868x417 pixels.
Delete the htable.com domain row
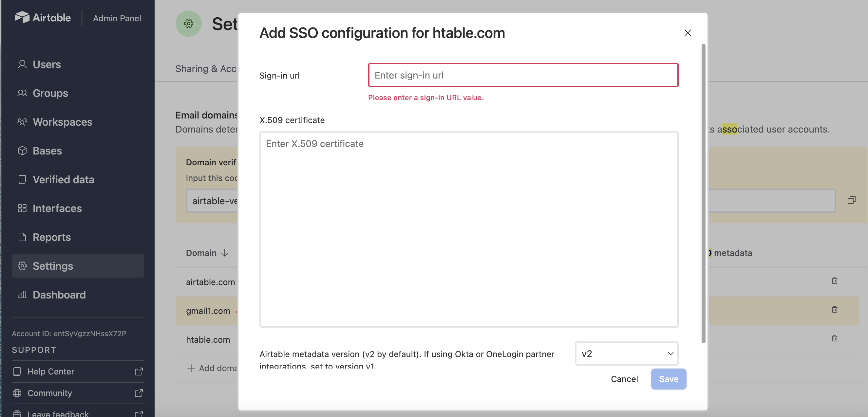click(x=834, y=338)
